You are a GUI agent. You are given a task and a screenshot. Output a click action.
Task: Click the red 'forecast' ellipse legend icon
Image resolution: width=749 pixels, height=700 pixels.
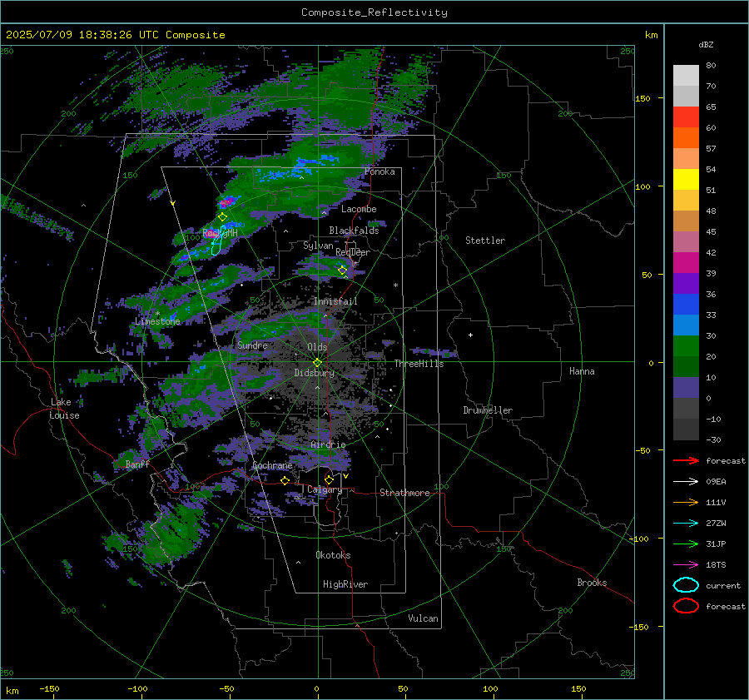click(686, 606)
